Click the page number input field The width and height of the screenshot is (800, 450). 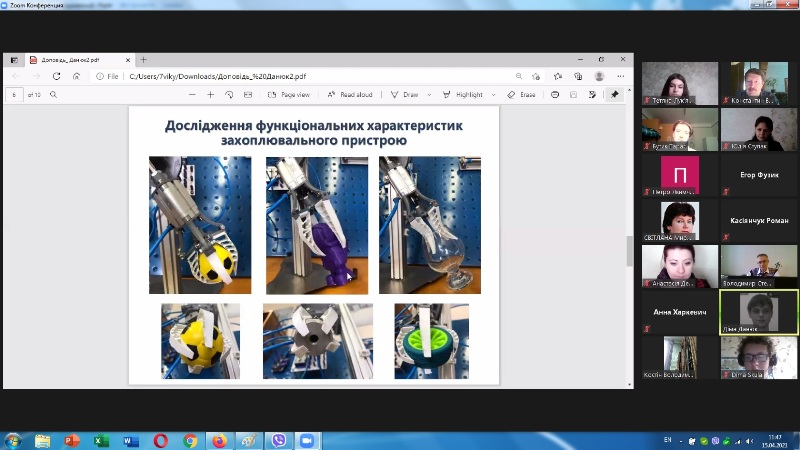pyautogui.click(x=15, y=95)
